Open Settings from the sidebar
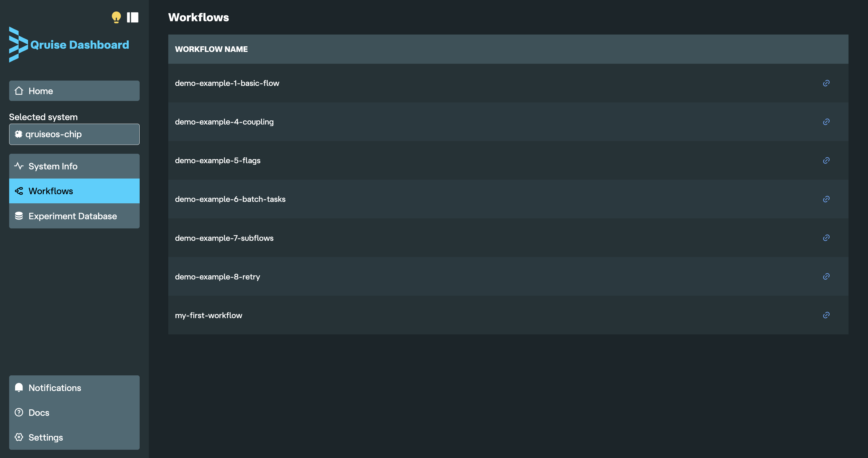Image resolution: width=868 pixels, height=458 pixels. click(74, 437)
